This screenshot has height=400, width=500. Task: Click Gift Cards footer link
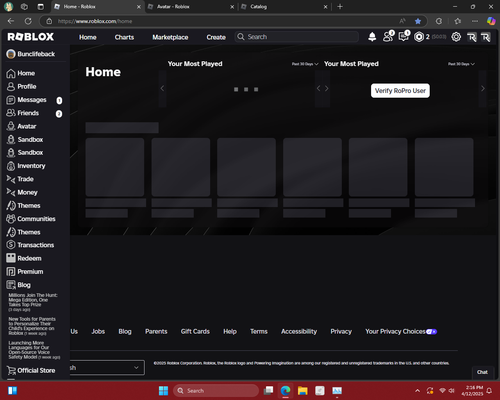(195, 332)
